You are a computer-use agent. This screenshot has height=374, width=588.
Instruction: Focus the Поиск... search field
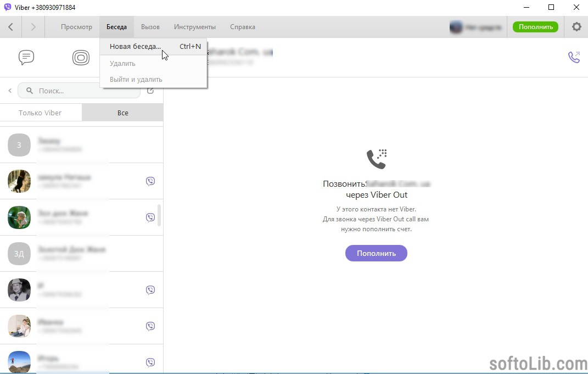pos(79,91)
